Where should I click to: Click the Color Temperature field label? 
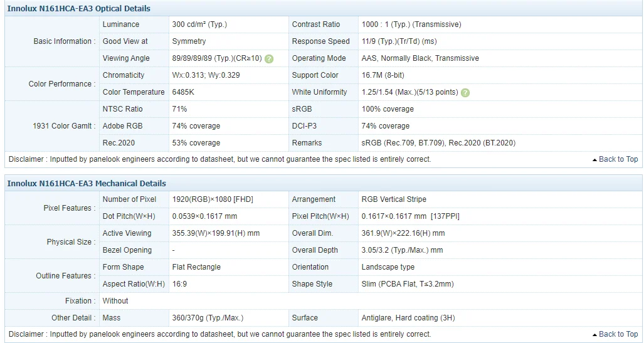[x=134, y=92]
